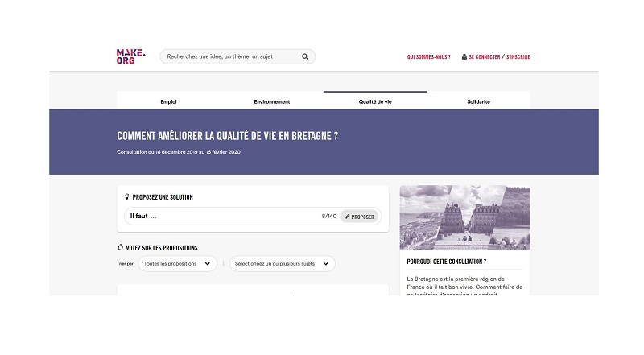Click the Trier par label
Viewport: 644px width, 355px height.
click(x=126, y=264)
